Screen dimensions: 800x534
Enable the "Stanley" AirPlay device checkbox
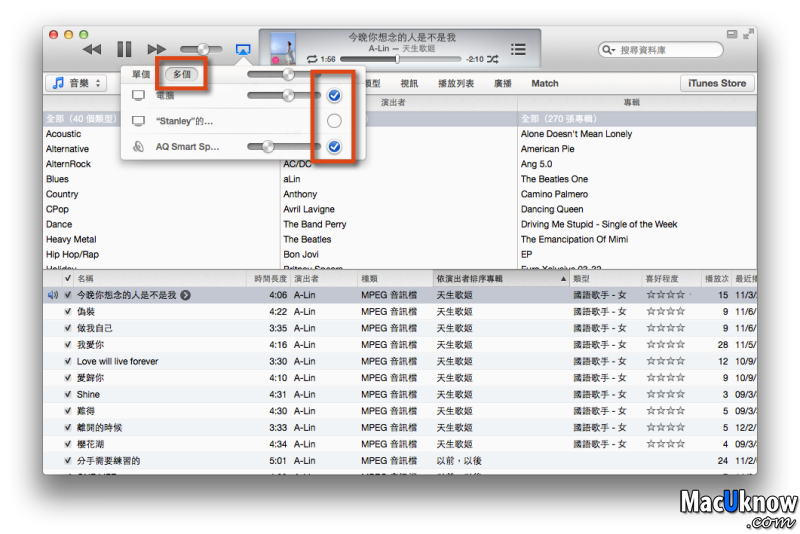point(334,121)
